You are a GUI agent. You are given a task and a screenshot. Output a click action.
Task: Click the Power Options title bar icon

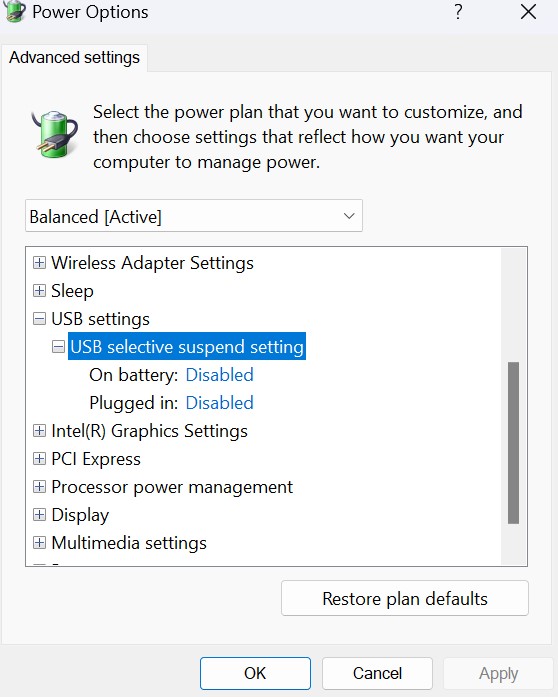pyautogui.click(x=14, y=11)
